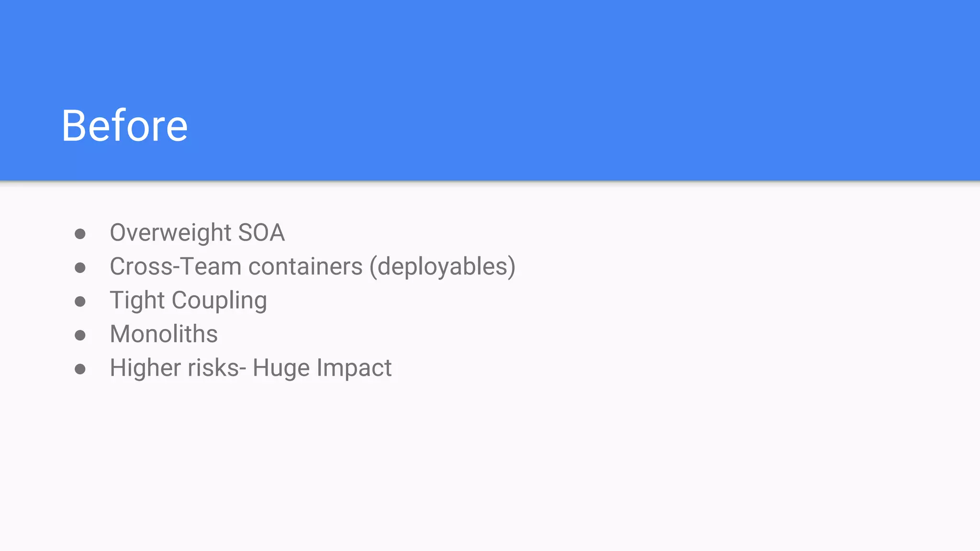Select the "Monoliths" bullet text
Screen dimensions: 980x551
pos(164,334)
